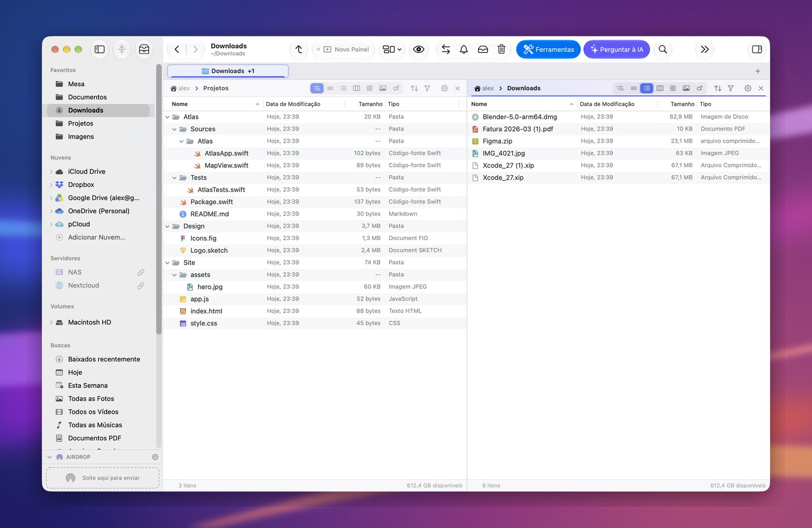This screenshot has height=528, width=812.
Task: Go to enclosing folder with up arrow
Action: coord(299,49)
